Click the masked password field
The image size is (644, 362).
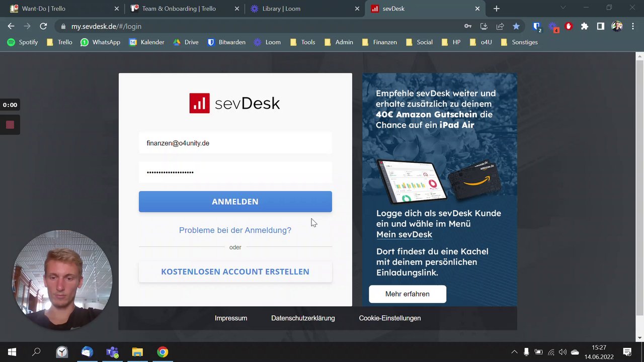coord(235,172)
